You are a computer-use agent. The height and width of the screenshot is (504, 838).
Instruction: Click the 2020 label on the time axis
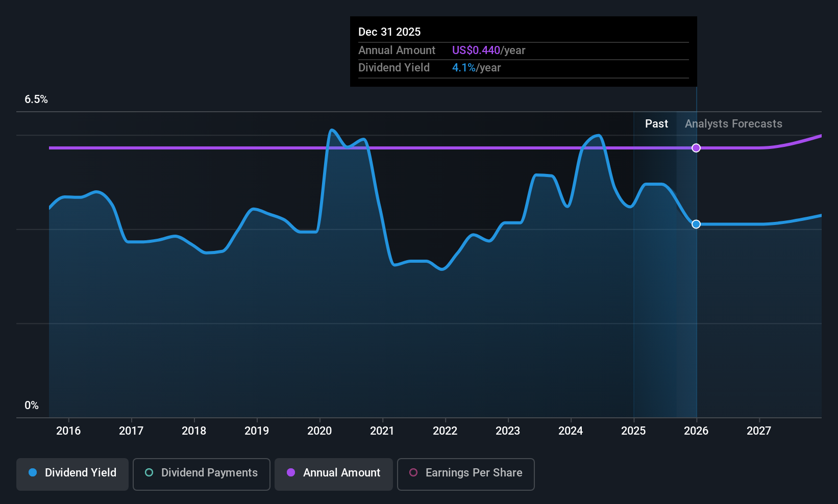point(319,431)
